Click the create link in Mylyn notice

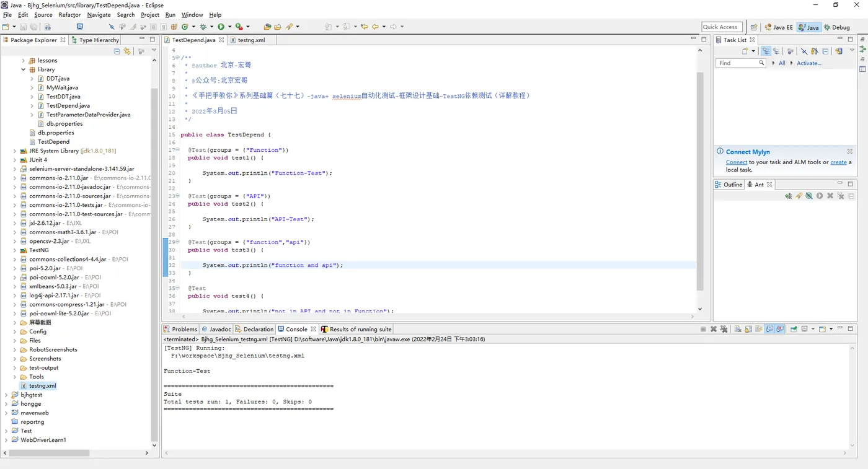(838, 162)
